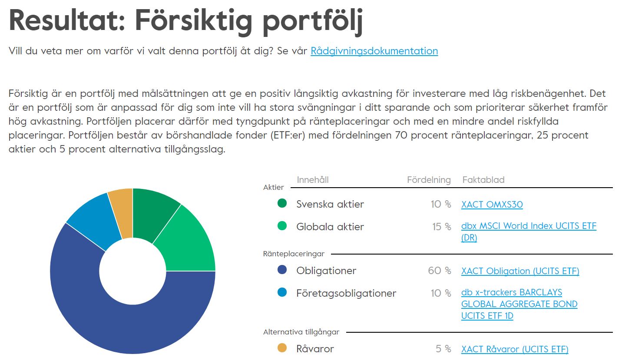
Task: Click the light green Globala aktier legend dot
Action: tap(282, 226)
